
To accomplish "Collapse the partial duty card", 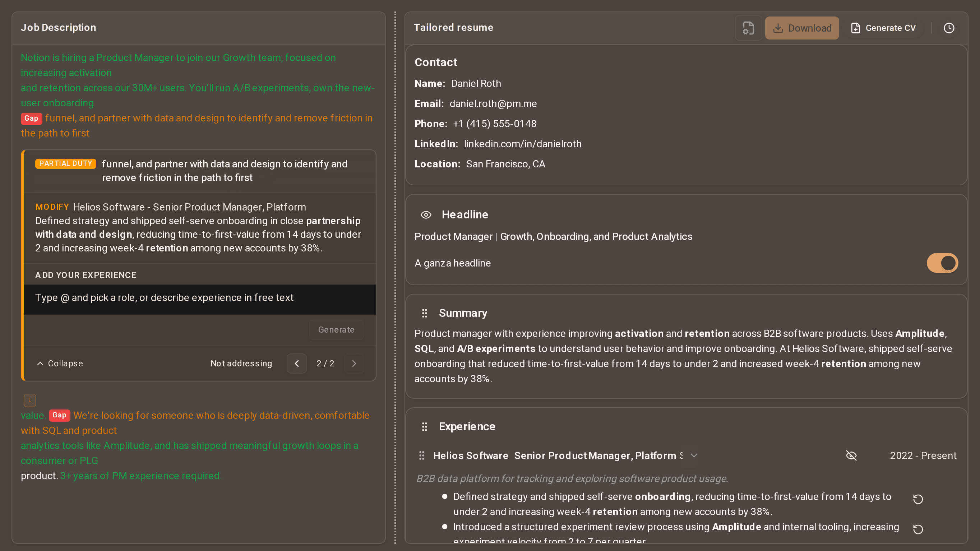I will pos(60,364).
